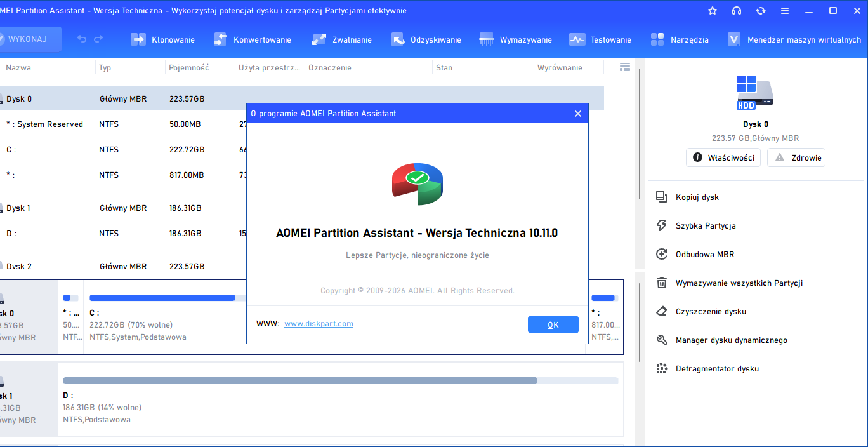Image resolution: width=868 pixels, height=447 pixels.
Task: Click the redo arrow icon
Action: click(98, 39)
